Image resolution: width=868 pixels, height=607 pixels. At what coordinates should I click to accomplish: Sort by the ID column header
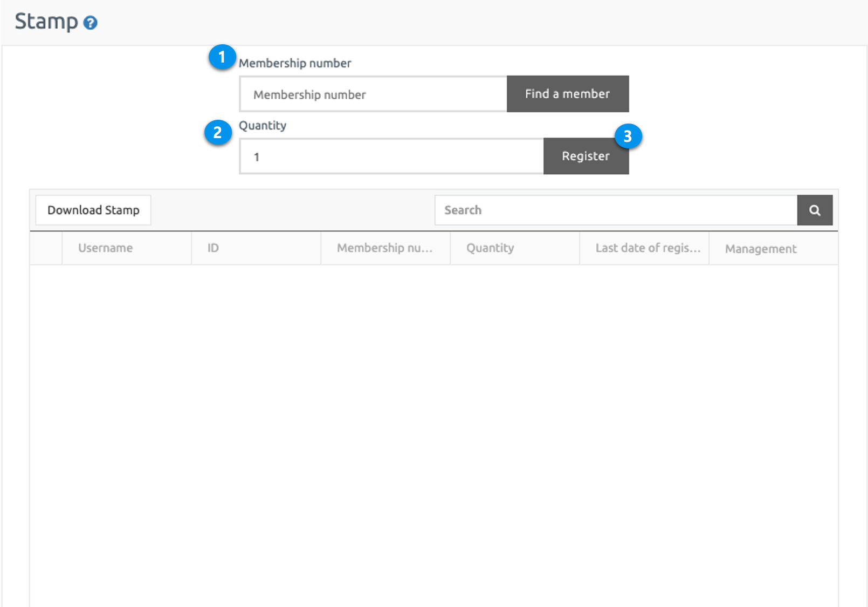click(x=213, y=248)
